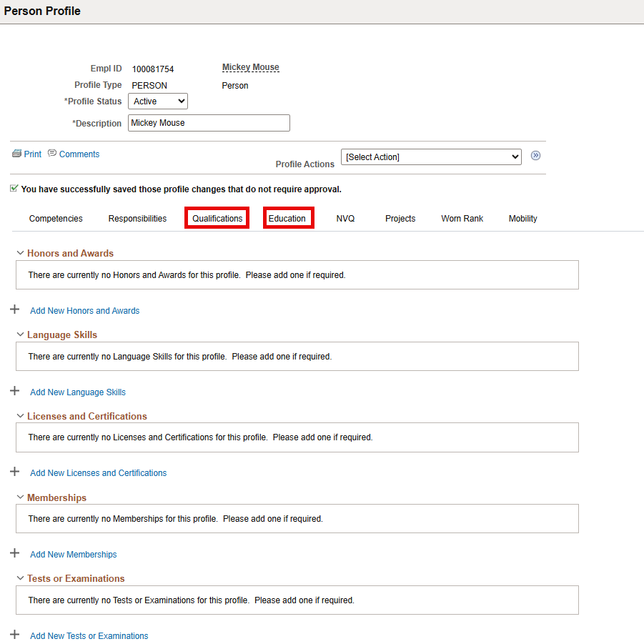Click plus icon beside Add New Tests or Examinations
The image size is (644, 644).
[x=15, y=635]
